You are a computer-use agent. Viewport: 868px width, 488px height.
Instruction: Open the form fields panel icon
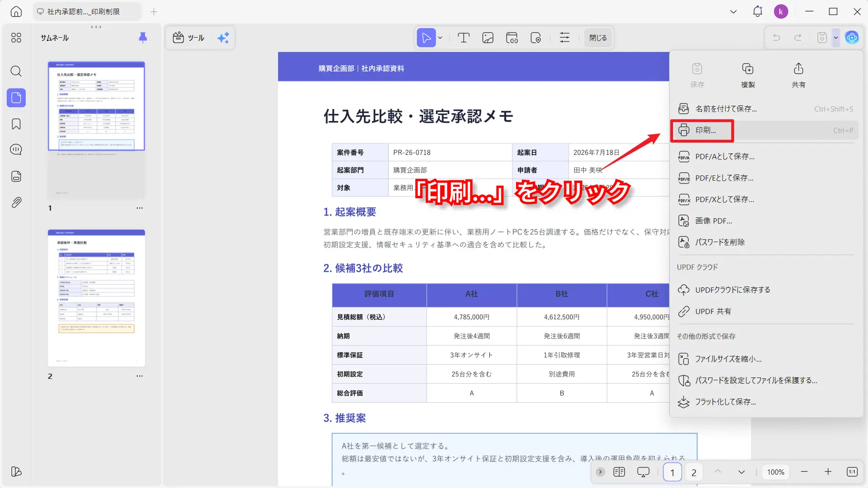pos(16,176)
